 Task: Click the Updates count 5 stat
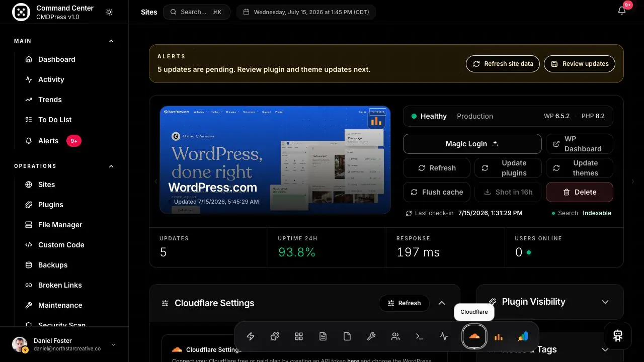tap(209, 248)
